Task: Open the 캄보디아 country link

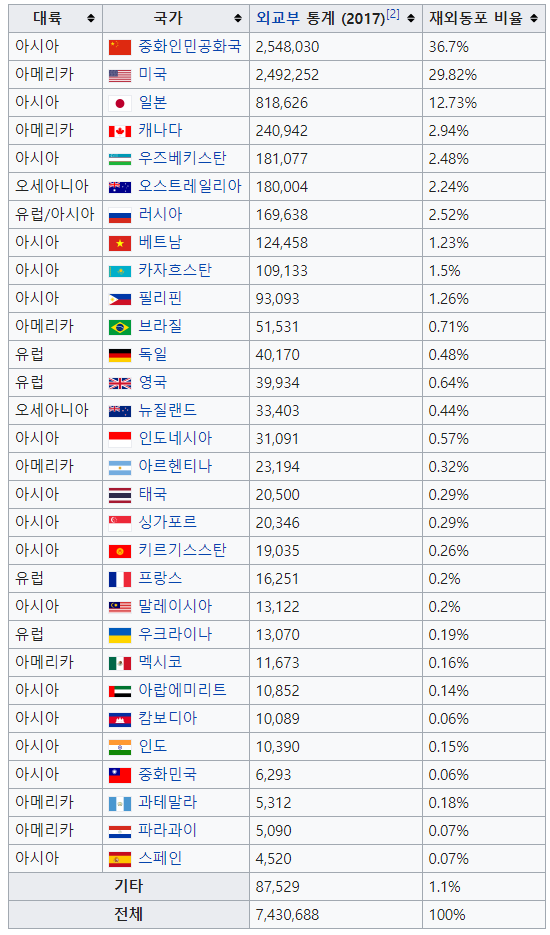Action: coord(168,719)
